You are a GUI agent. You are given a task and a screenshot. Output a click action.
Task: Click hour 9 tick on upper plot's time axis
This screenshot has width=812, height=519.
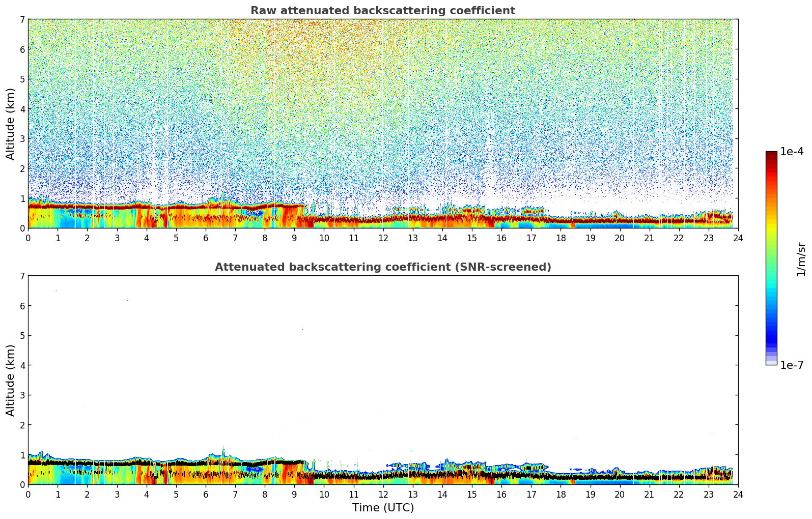294,238
